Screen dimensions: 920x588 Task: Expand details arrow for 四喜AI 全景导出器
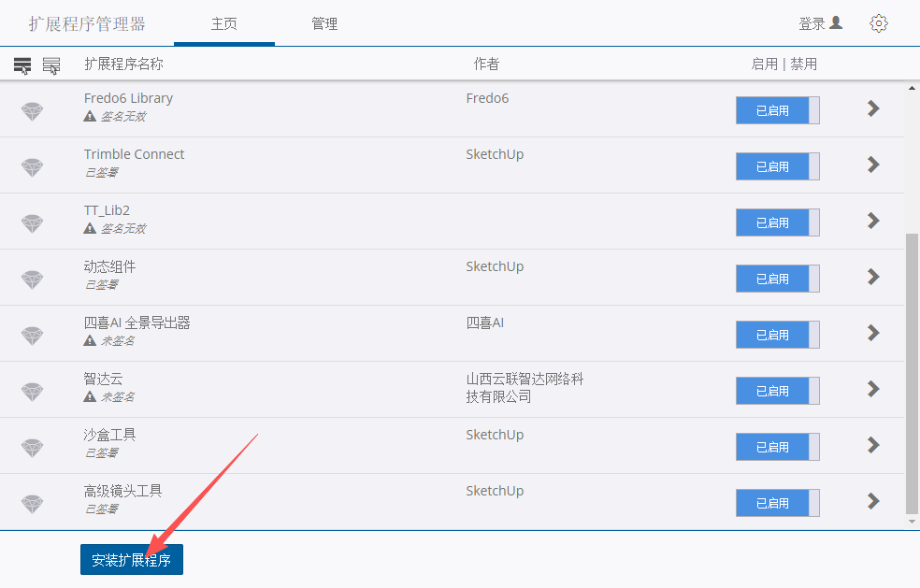tap(873, 333)
